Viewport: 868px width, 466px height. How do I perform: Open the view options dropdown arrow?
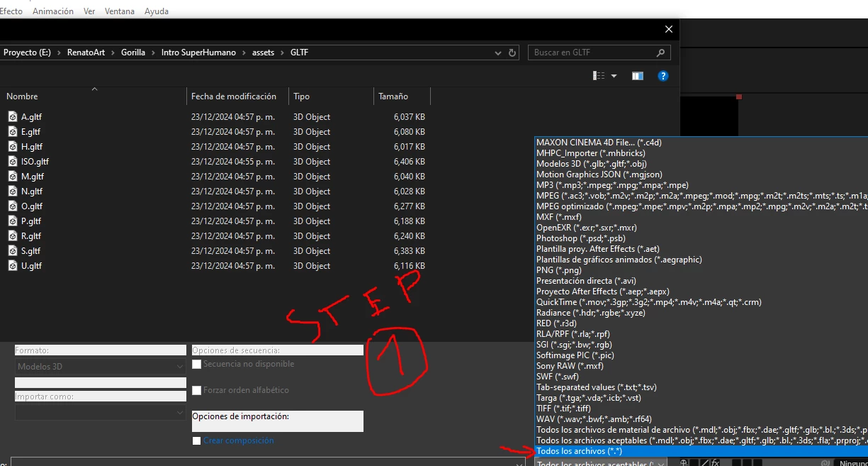pyautogui.click(x=614, y=76)
